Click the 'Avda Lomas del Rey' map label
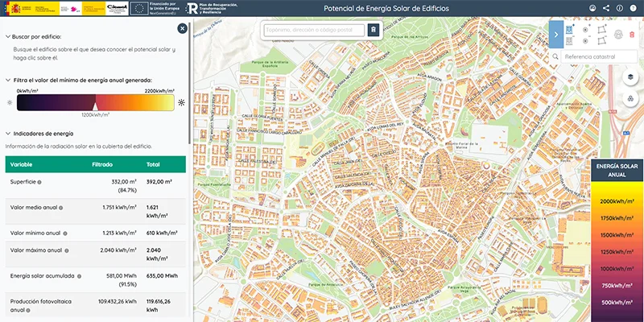Image resolution: width=644 pixels, height=322 pixels. pos(384,126)
